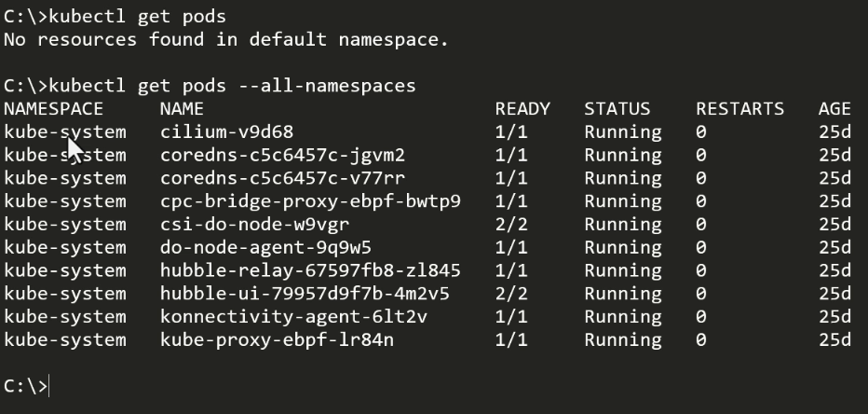Select kube-proxy-ebpf-lr84n pod name
This screenshot has width=868, height=414.
point(277,339)
